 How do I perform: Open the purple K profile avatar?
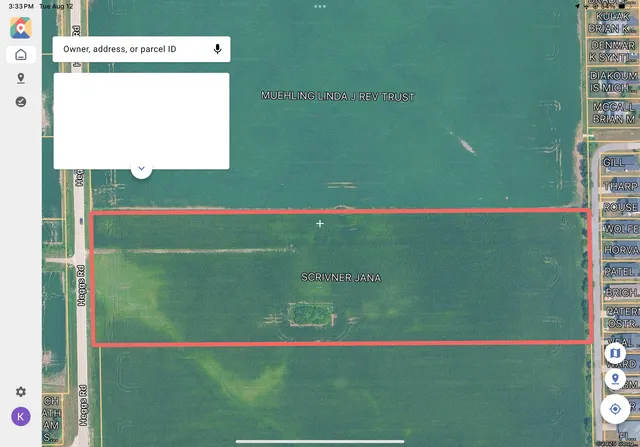(20, 416)
